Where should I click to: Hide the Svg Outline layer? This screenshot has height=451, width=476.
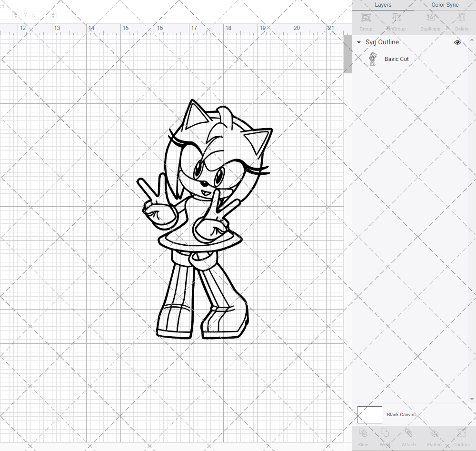(x=457, y=42)
